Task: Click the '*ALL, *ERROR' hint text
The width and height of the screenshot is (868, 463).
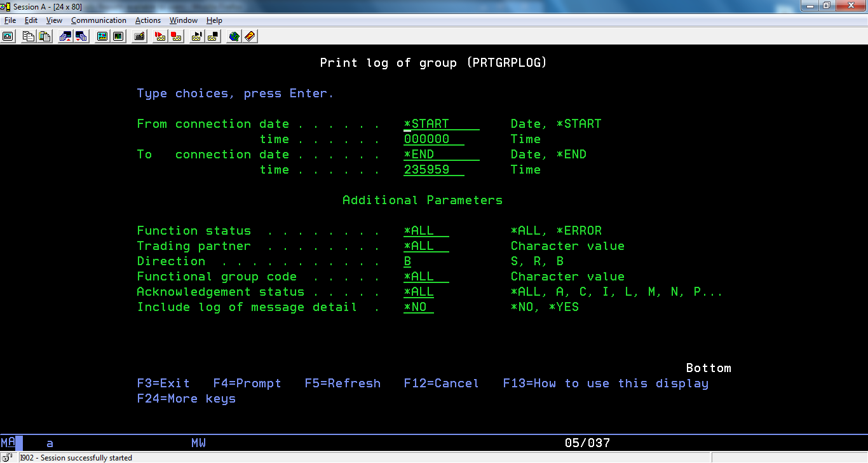Action: tap(556, 231)
